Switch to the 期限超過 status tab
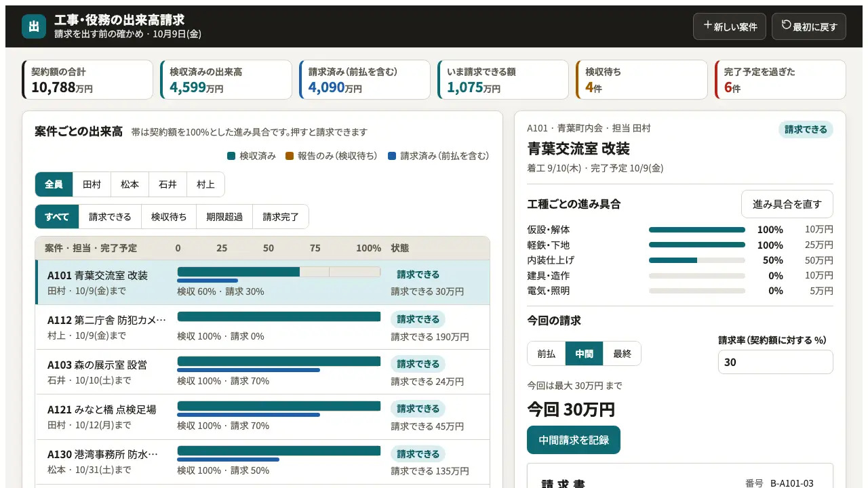The height and width of the screenshot is (488, 868). (x=224, y=217)
